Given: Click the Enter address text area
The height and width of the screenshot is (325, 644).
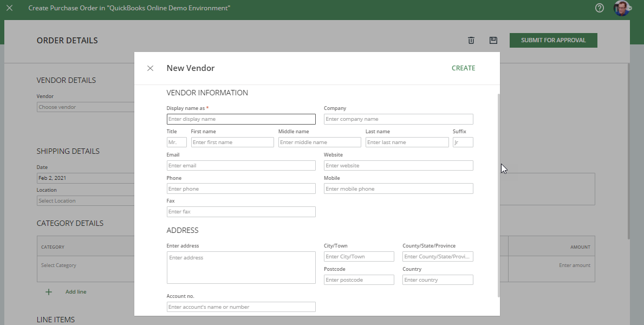Looking at the screenshot, I should [241, 268].
